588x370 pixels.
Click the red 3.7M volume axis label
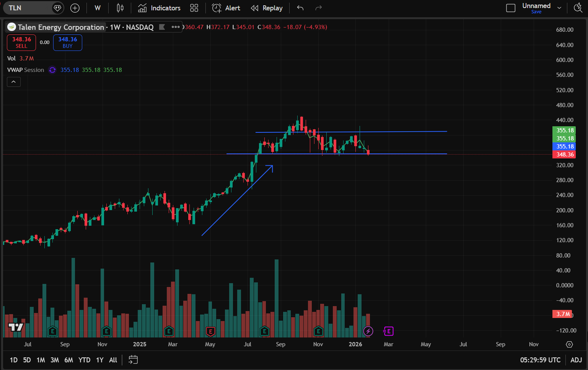[x=562, y=314]
